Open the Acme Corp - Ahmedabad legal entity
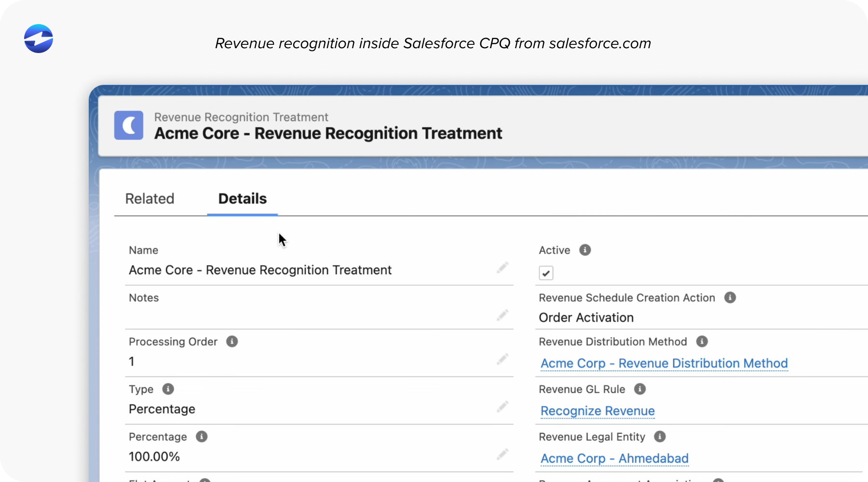Image resolution: width=868 pixels, height=482 pixels. (x=614, y=458)
